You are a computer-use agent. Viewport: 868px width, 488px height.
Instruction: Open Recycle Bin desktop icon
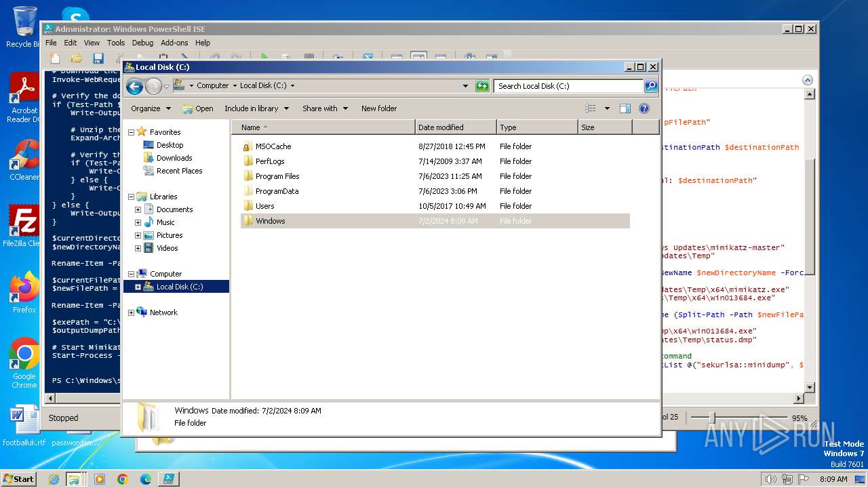(x=24, y=28)
